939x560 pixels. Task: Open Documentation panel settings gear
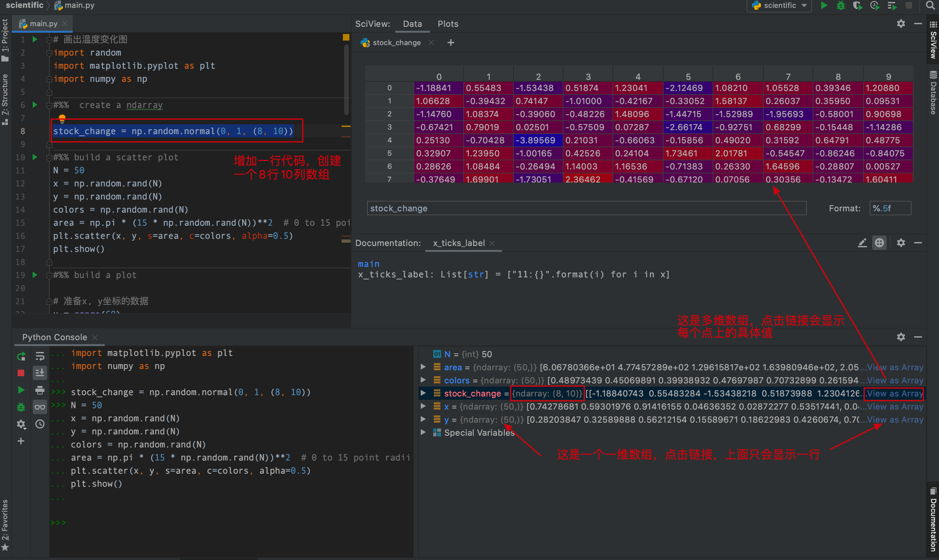(x=900, y=243)
